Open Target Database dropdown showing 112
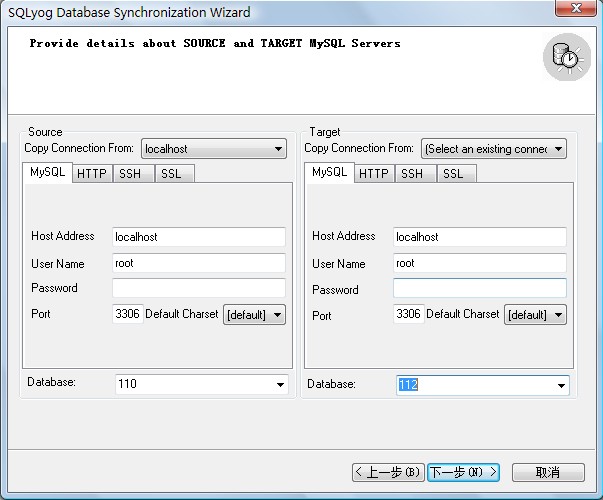603x500 pixels. click(x=483, y=385)
